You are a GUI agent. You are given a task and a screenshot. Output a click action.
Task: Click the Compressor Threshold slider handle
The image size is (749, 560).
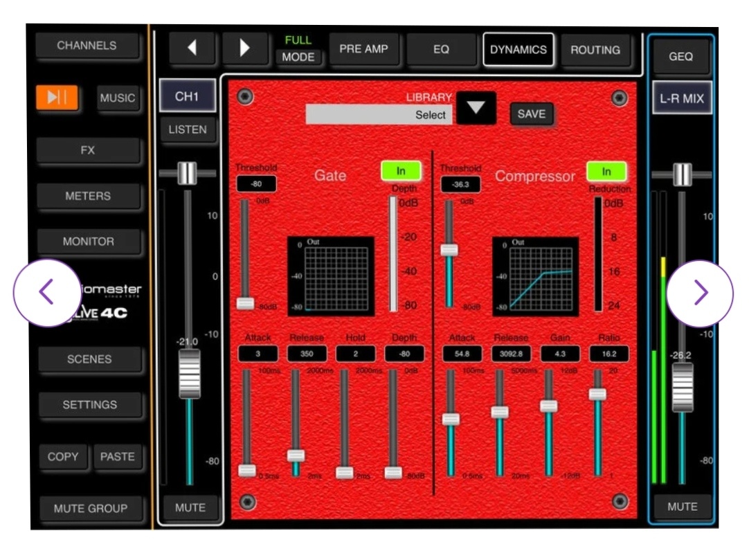[449, 250]
